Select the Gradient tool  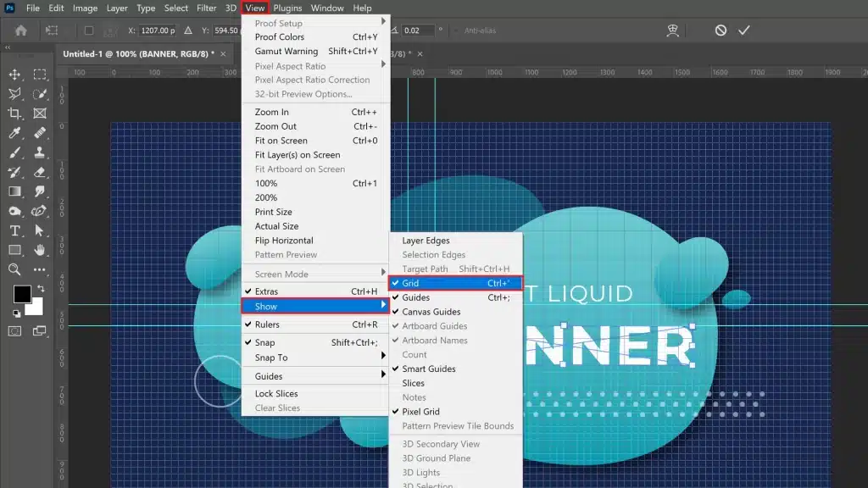15,191
